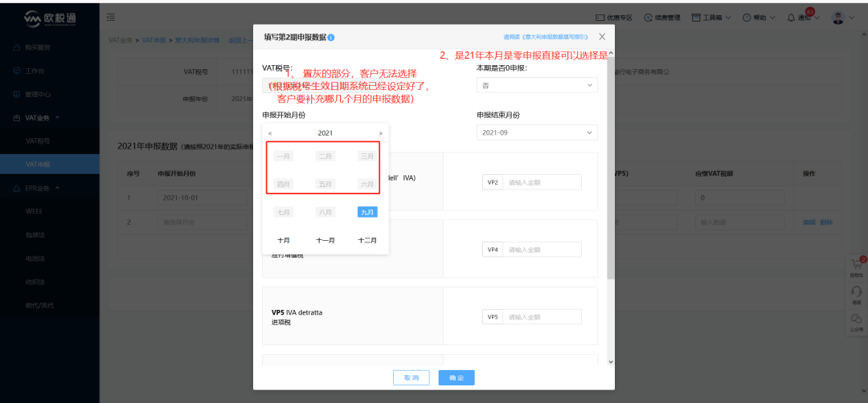Screen dimensions: 868x403
Task: Select 十月 in the month picker
Action: pyautogui.click(x=284, y=241)
